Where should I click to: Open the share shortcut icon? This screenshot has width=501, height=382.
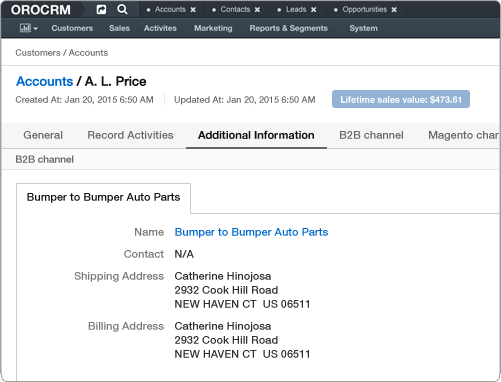tap(101, 10)
